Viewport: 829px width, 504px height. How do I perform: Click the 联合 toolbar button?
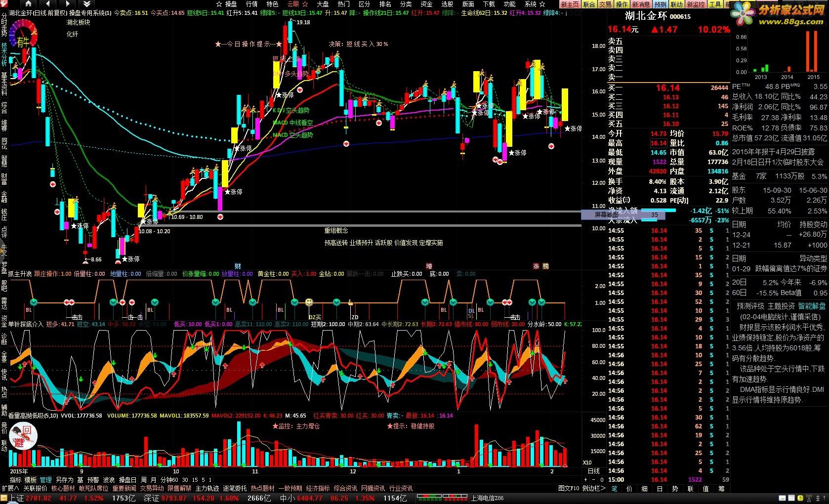tap(589, 4)
